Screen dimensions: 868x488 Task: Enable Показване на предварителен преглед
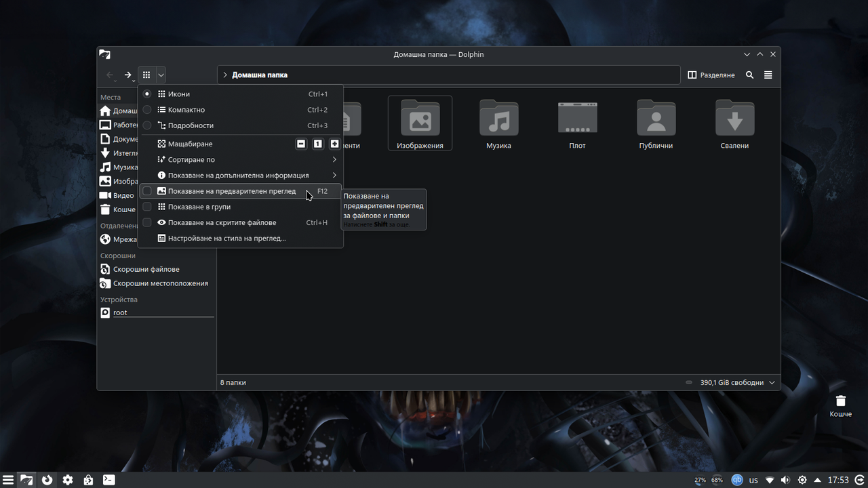pyautogui.click(x=241, y=191)
